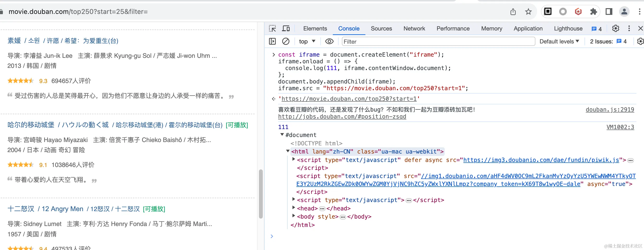Create a live expression with eye icon
644x250 pixels.
coord(329,41)
